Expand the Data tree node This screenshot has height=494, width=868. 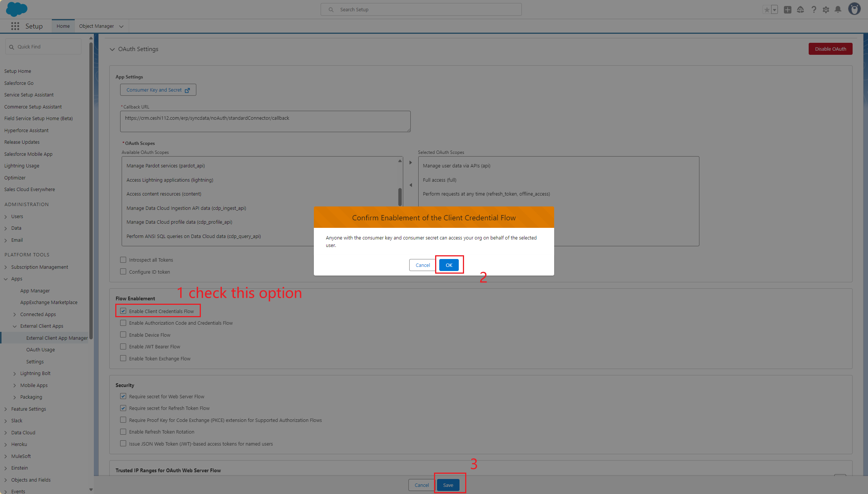coord(6,228)
